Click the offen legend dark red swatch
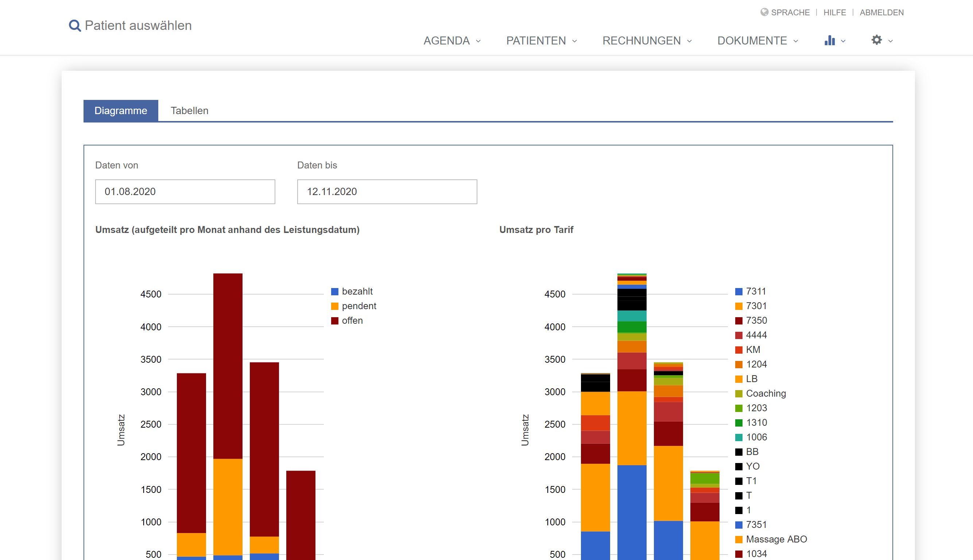This screenshot has height=560, width=973. 335,321
